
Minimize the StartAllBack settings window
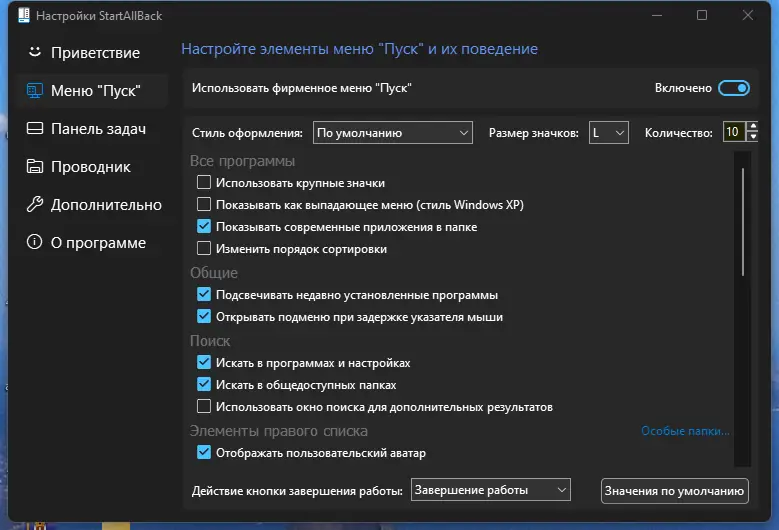[657, 15]
